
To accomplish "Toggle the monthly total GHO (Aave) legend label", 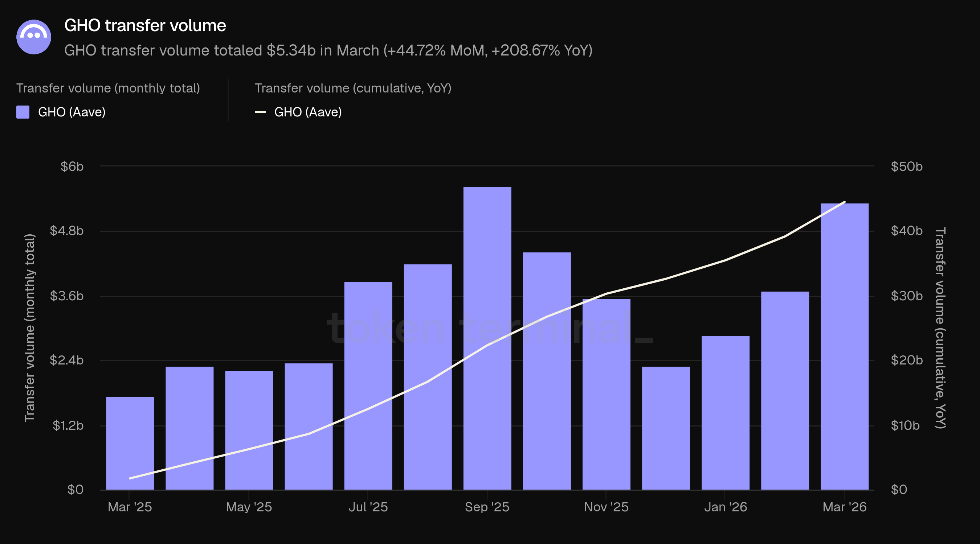I will coord(72,112).
